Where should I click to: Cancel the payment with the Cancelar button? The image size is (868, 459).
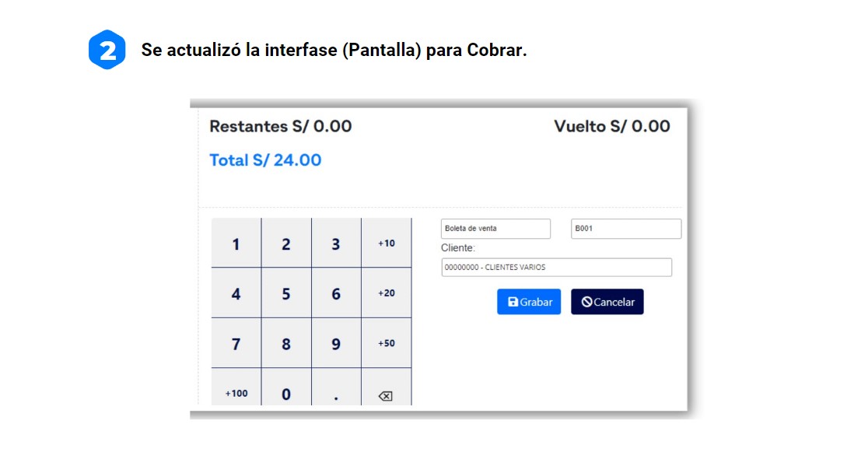tap(607, 302)
